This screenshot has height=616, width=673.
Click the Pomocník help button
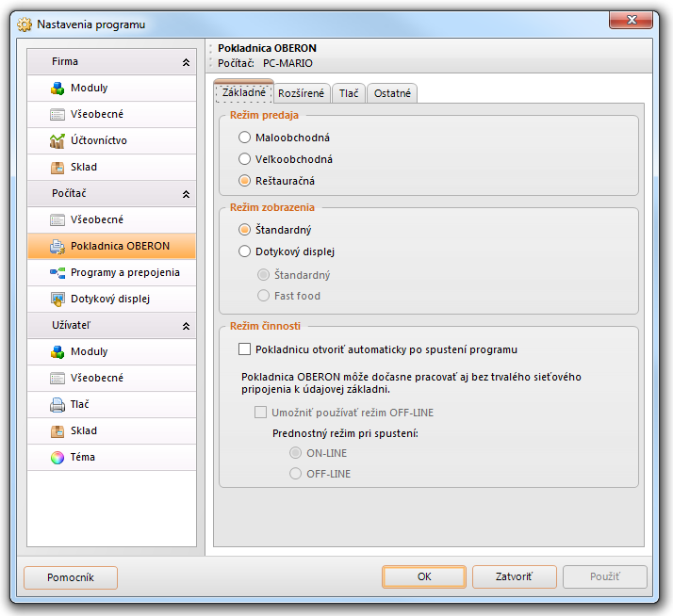point(71,577)
